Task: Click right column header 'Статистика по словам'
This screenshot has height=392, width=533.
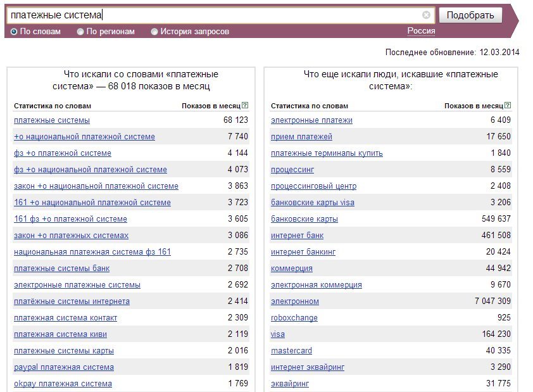Action: 310,106
